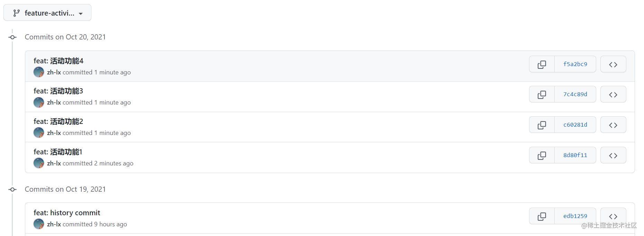Copy full SHA for commit c60281d
The width and height of the screenshot is (644, 236).
(x=542, y=125)
